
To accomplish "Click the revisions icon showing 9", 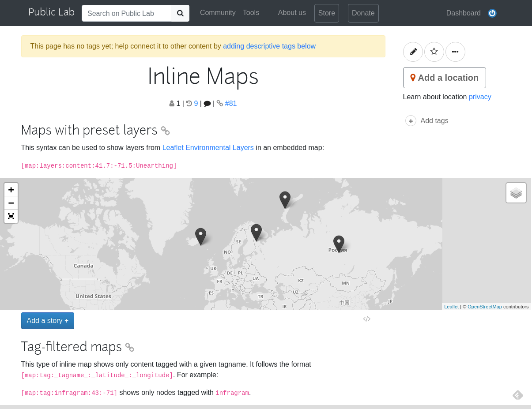I will point(193,103).
